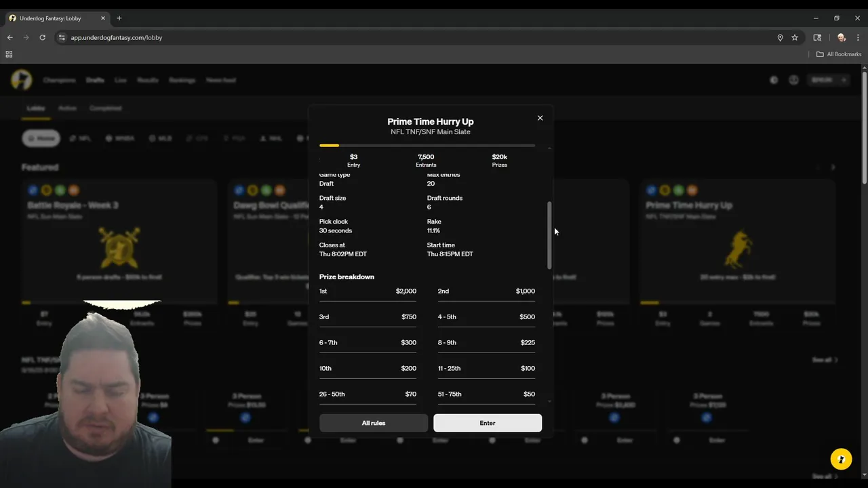Click the dialog scroll-up arrow
The image size is (868, 488).
click(x=549, y=148)
